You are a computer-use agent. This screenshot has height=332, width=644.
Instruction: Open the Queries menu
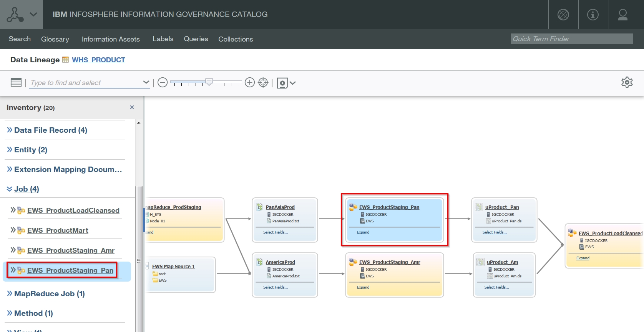point(196,39)
